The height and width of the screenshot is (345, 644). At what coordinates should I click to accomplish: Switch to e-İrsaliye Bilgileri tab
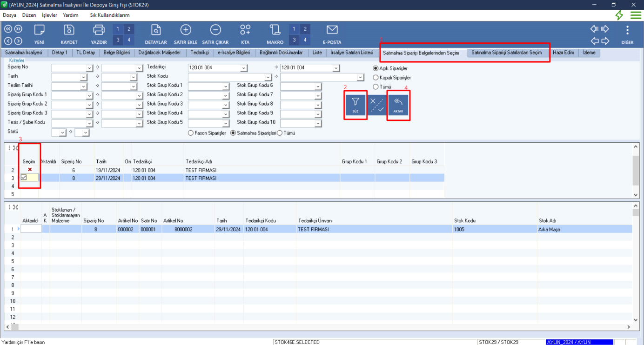[x=234, y=53]
